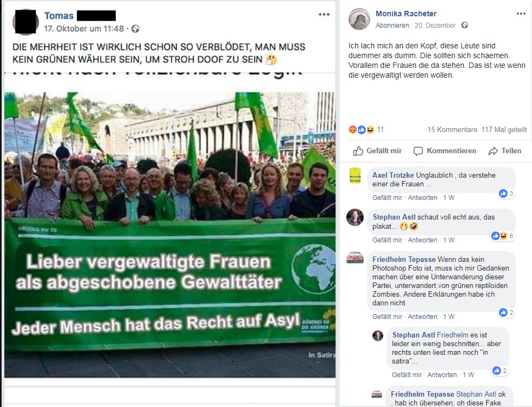Open the three-dot options on Monika Racheter's post
The image size is (532, 407).
(x=521, y=14)
